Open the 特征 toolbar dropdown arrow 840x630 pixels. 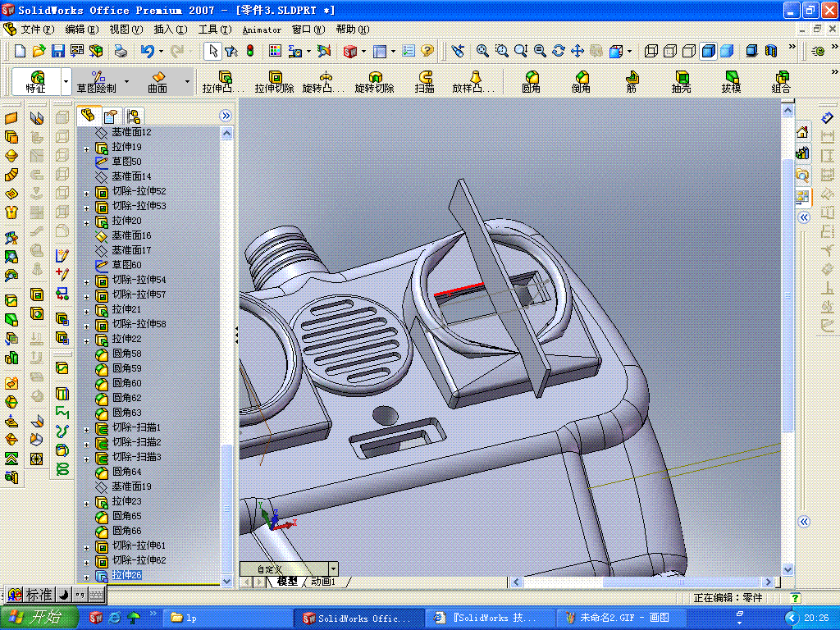pyautogui.click(x=66, y=82)
